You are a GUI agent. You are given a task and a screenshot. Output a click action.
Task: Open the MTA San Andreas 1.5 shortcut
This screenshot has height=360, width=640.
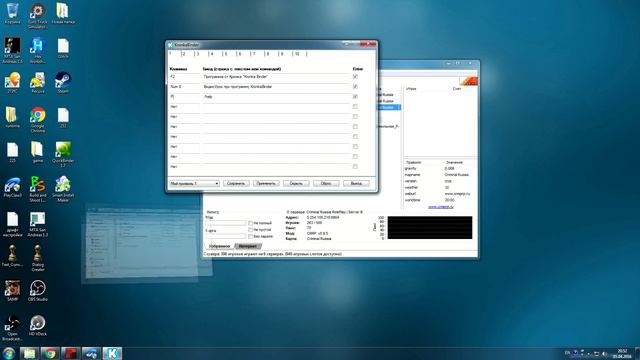coord(12,50)
